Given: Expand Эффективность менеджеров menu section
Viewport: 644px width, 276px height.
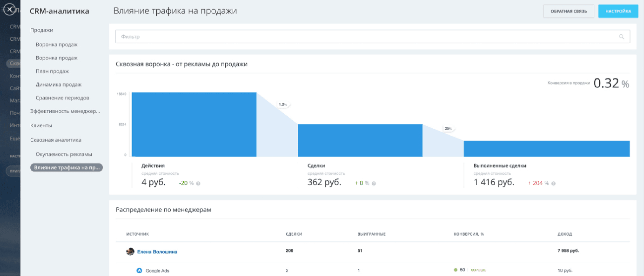Looking at the screenshot, I should click(65, 111).
